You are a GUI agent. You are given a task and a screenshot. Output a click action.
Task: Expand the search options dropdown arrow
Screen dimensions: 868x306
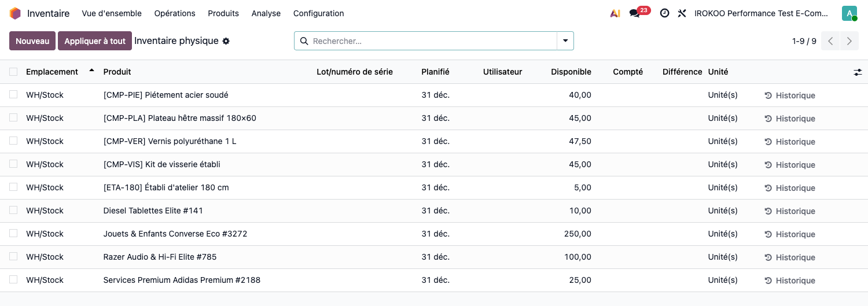click(x=565, y=41)
